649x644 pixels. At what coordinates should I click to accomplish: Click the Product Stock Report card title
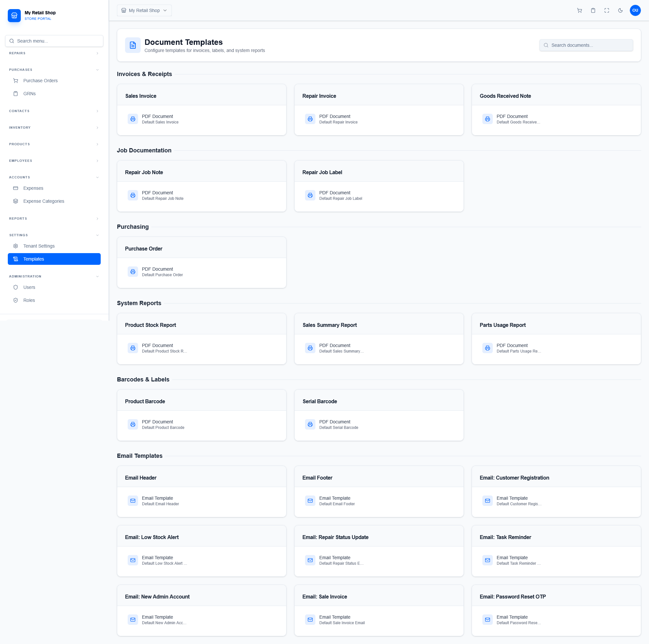click(150, 325)
